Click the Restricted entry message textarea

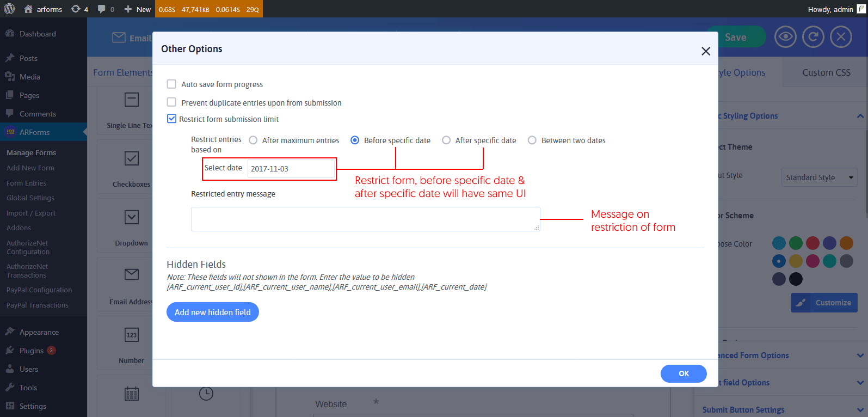[x=366, y=219]
